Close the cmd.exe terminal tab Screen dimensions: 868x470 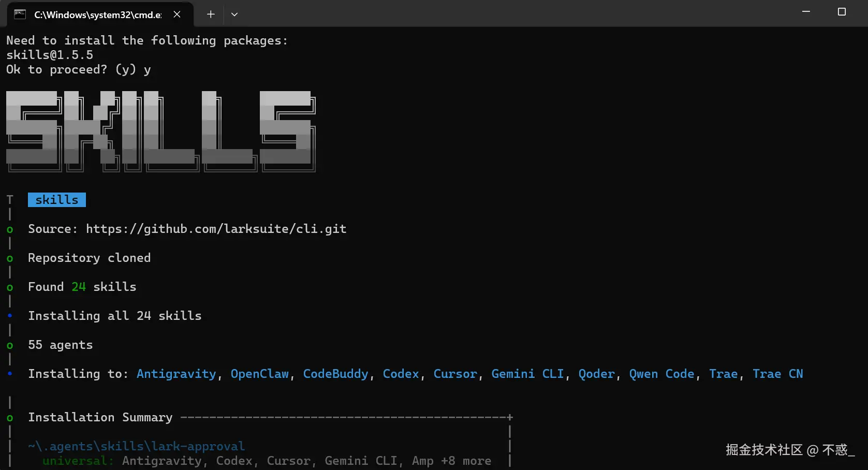coord(177,14)
